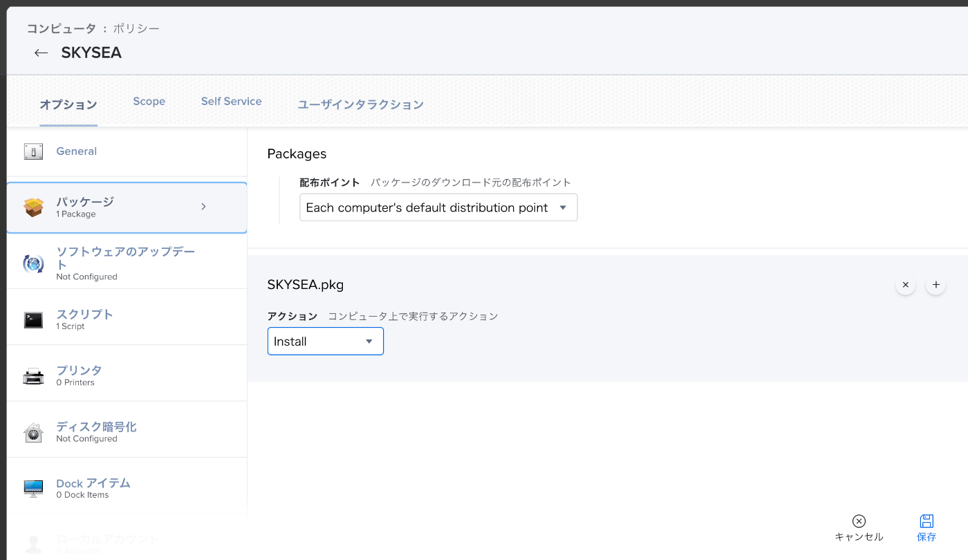Switch to the Self Service tab
This screenshot has height=560, width=968.
[231, 101]
